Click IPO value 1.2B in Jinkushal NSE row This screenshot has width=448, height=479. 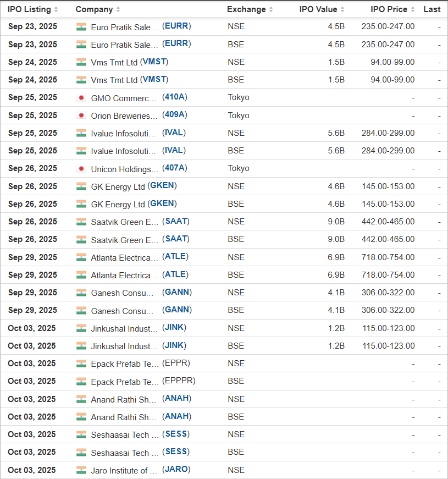(x=336, y=328)
